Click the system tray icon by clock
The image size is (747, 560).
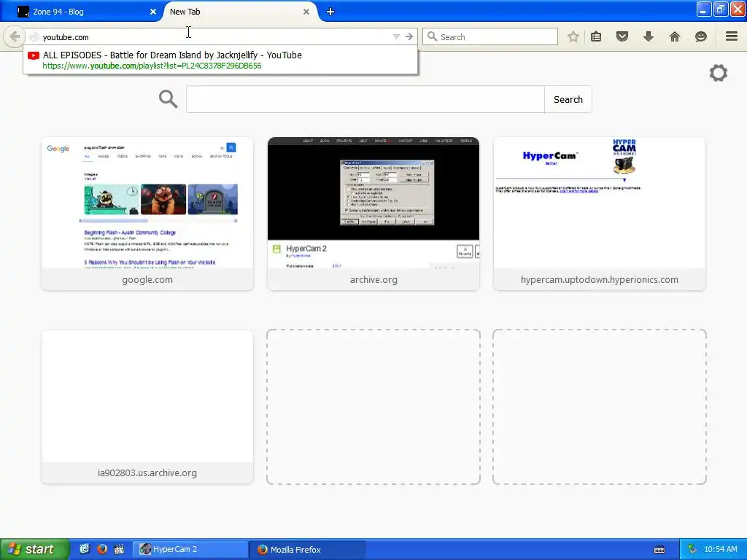(692, 549)
